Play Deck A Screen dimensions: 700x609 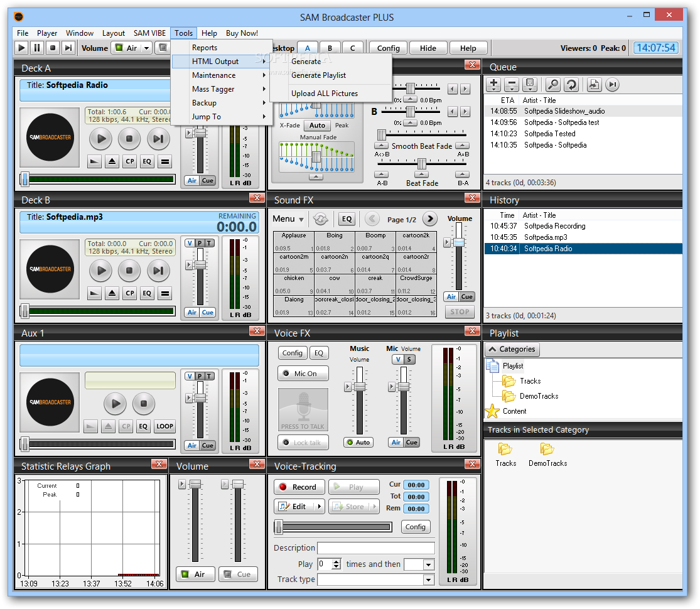click(101, 139)
